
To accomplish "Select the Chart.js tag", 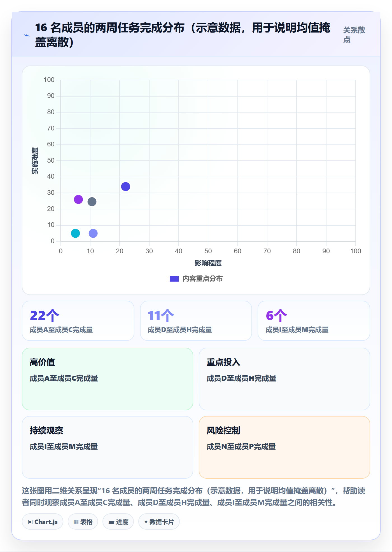I will click(43, 522).
